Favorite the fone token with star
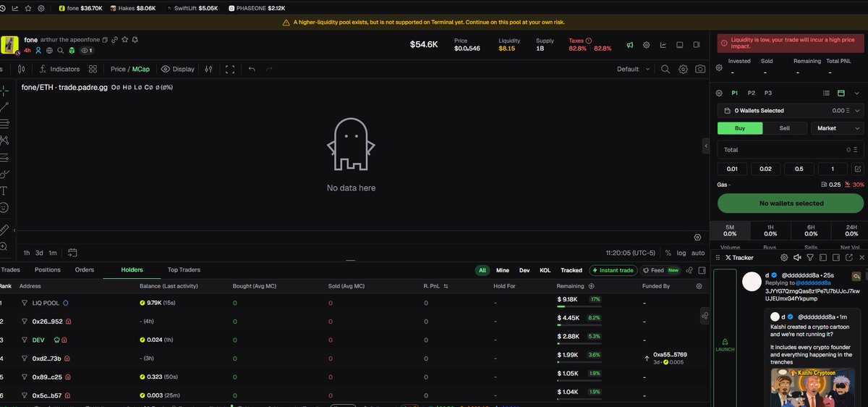 125,40
